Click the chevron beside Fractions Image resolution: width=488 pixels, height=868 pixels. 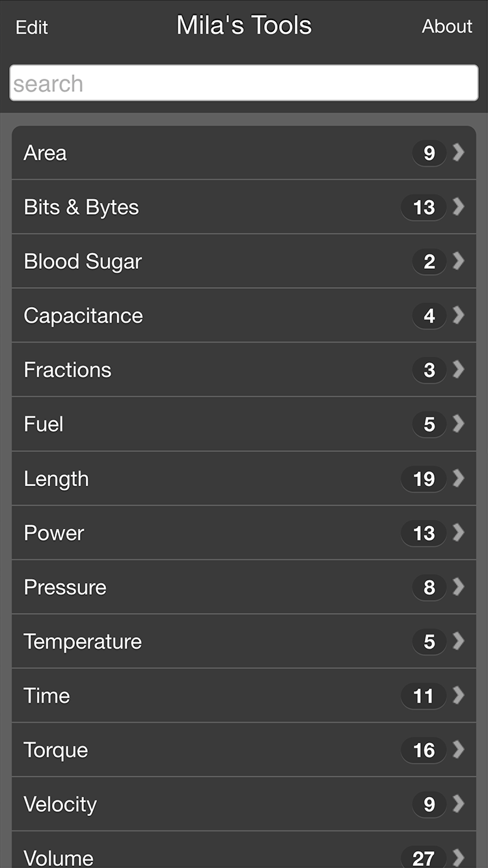(459, 370)
